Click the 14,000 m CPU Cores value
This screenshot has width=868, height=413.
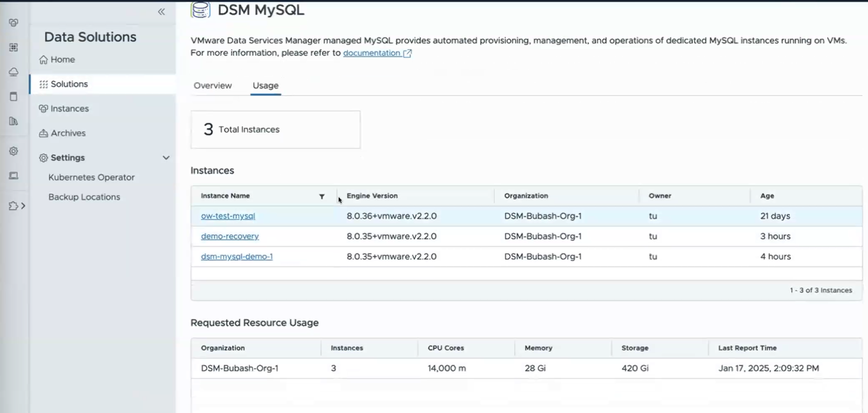(447, 368)
